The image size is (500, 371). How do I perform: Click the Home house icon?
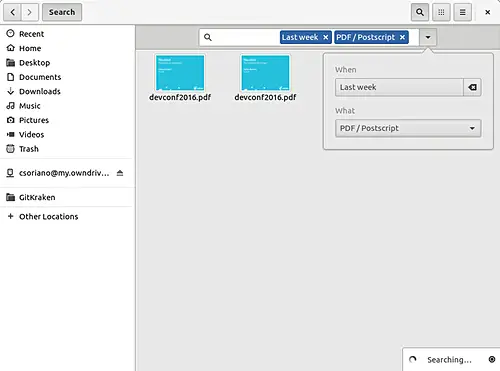pyautogui.click(x=11, y=48)
